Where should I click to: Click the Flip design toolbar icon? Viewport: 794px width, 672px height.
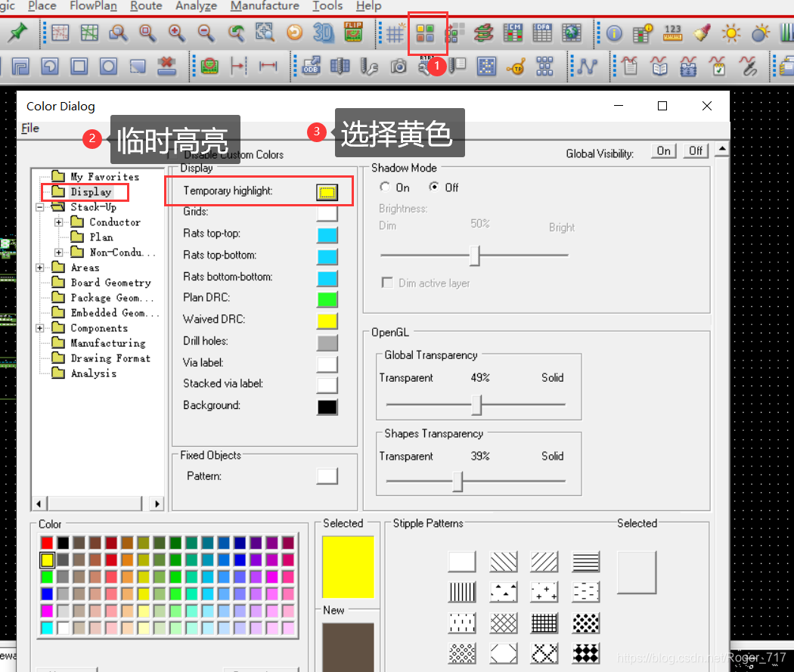click(x=352, y=33)
